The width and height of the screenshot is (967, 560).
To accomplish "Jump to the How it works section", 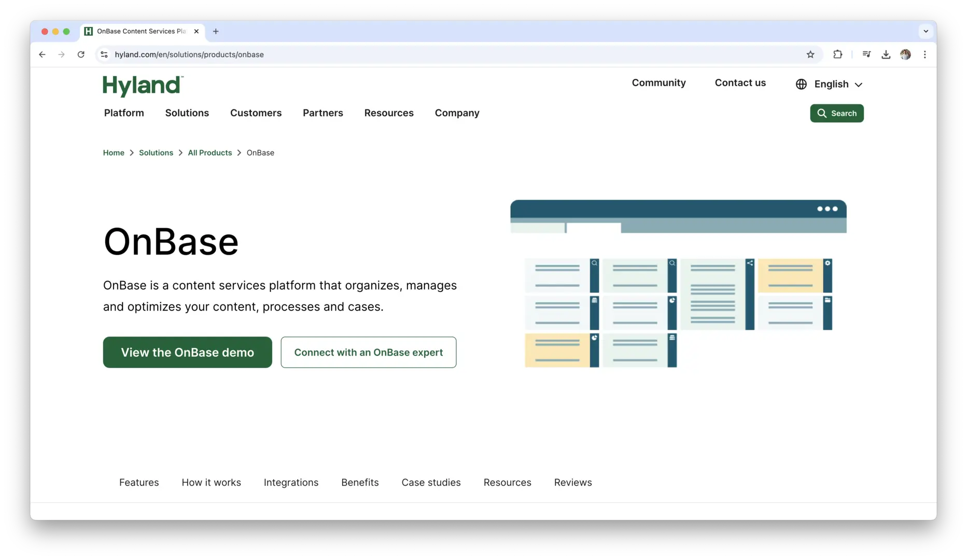I will tap(211, 482).
